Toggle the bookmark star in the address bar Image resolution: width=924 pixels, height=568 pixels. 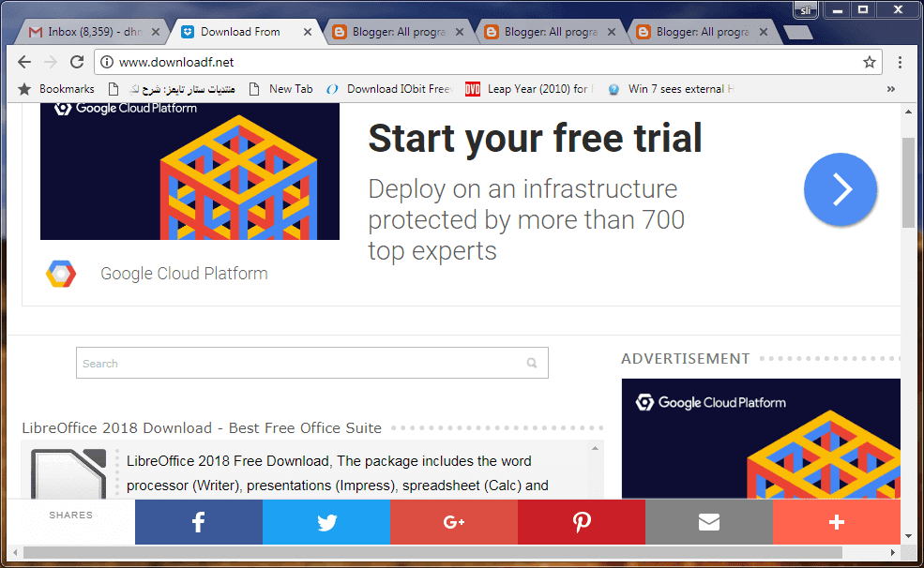click(x=870, y=62)
